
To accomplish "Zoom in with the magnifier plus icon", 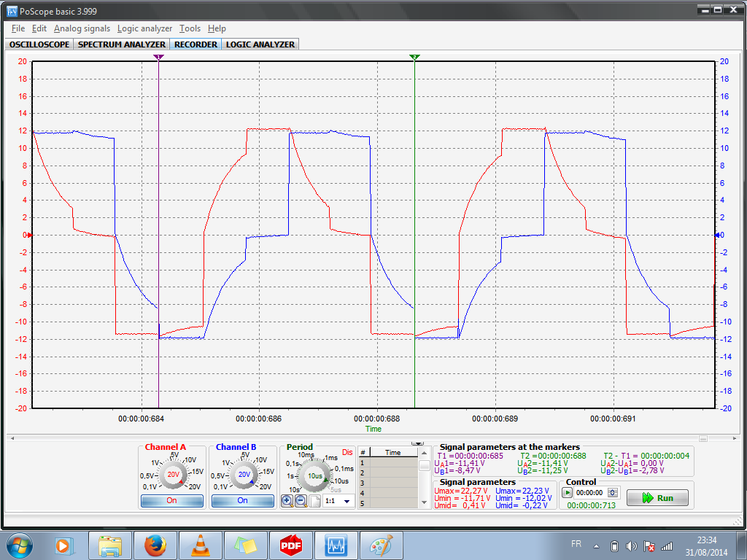I will [x=287, y=501].
